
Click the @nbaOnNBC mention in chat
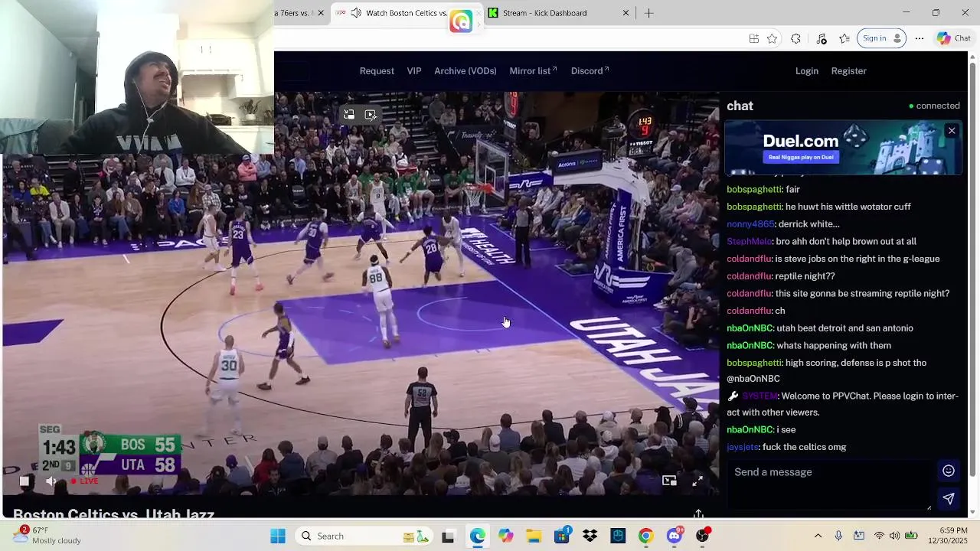pos(753,379)
